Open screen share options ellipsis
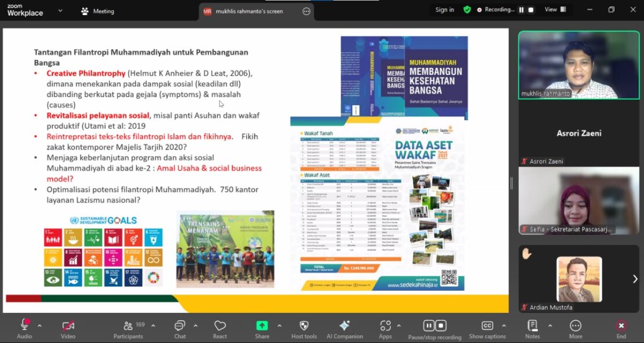This screenshot has width=644, height=343. pyautogui.click(x=306, y=12)
